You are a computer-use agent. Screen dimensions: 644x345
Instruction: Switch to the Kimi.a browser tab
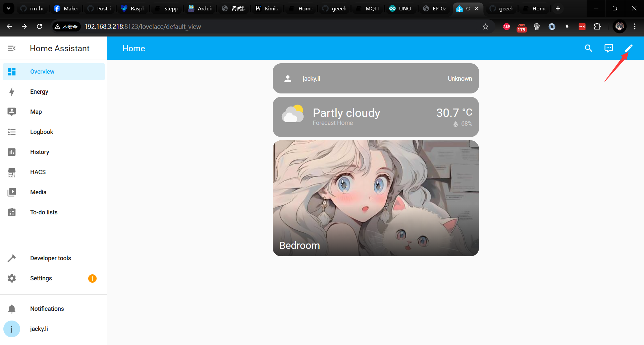click(267, 8)
